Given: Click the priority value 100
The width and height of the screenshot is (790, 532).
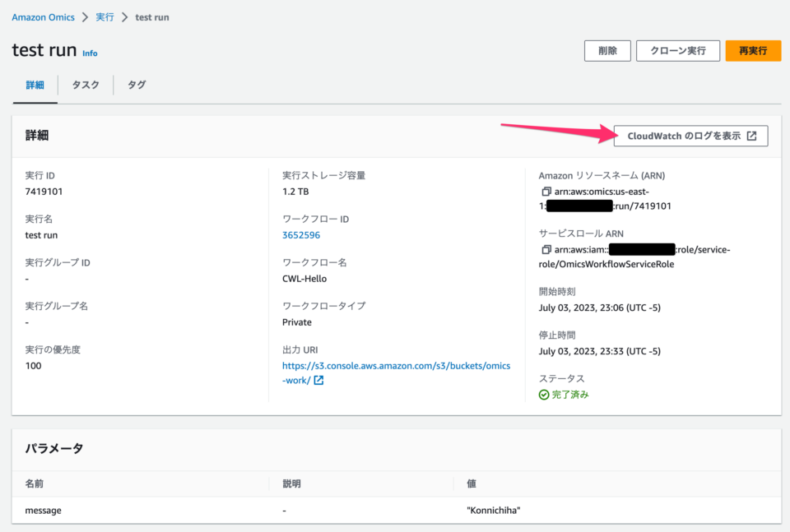Looking at the screenshot, I should click(33, 366).
